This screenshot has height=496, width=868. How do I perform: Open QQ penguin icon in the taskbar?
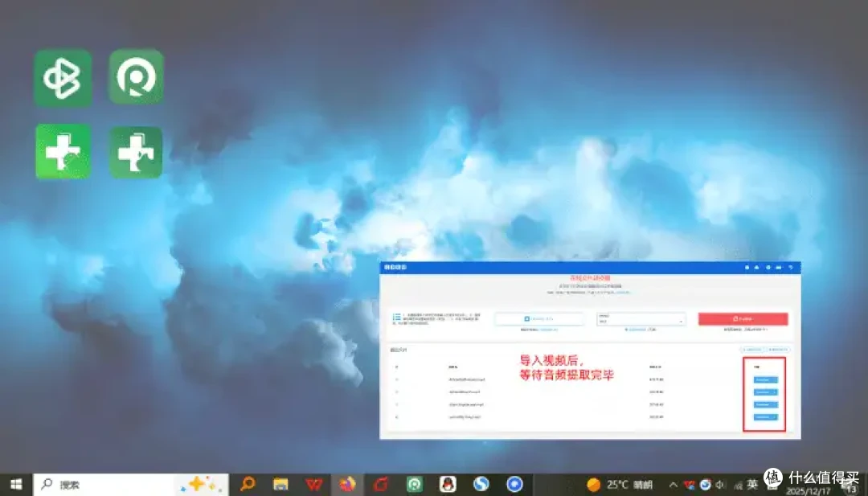pyautogui.click(x=448, y=485)
